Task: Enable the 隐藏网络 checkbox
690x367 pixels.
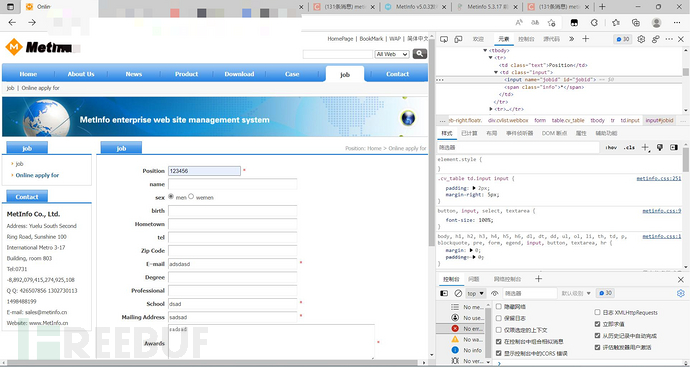Action: point(499,306)
